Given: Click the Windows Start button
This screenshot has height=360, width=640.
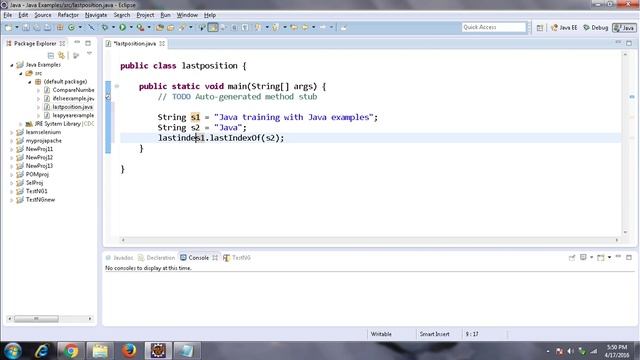Looking at the screenshot, I should click(12, 351).
